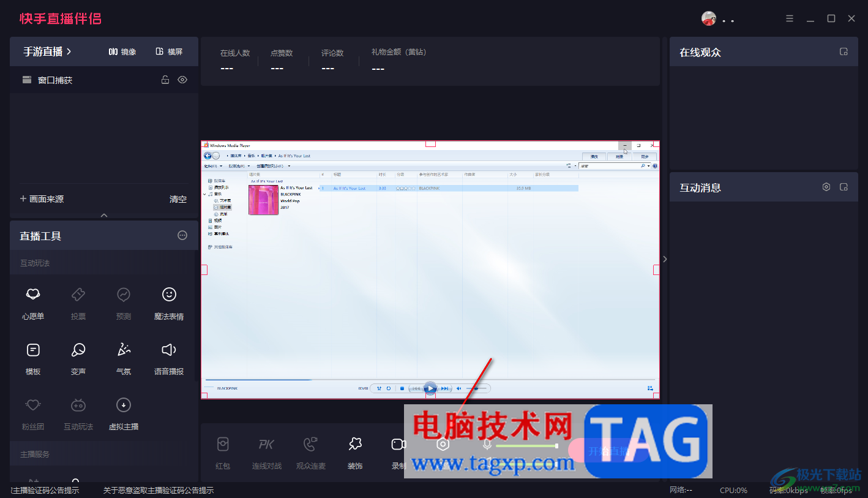Click the 网络 status indicator
Image resolution: width=868 pixels, height=498 pixels.
tap(681, 490)
